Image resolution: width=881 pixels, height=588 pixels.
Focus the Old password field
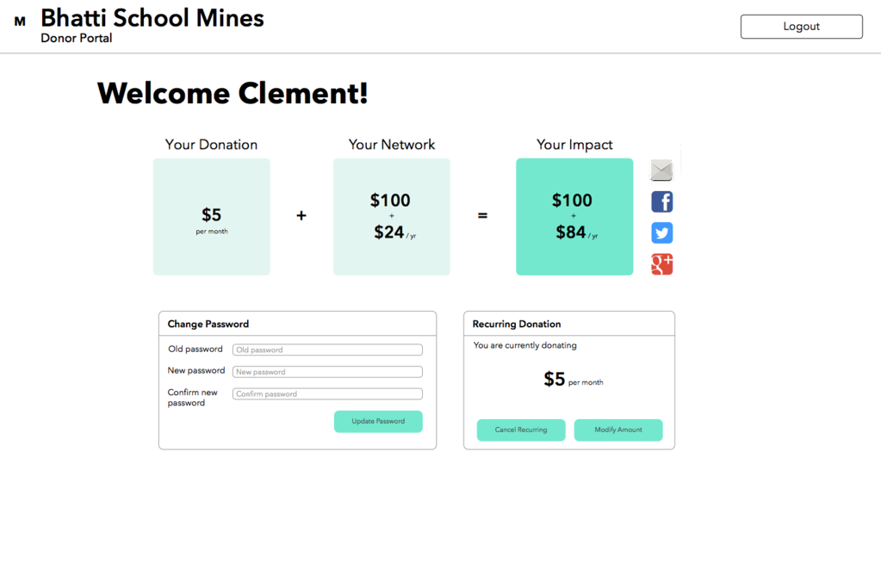tap(327, 350)
